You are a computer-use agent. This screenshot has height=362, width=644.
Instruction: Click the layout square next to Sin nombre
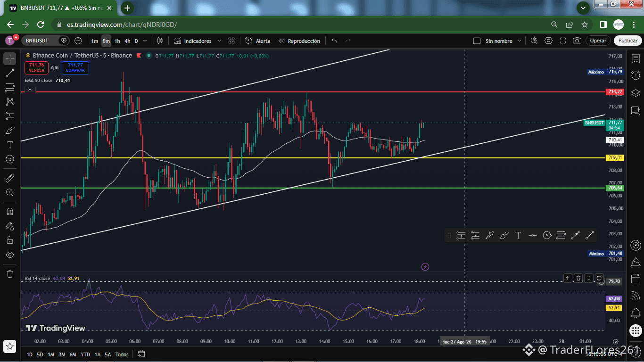click(477, 41)
